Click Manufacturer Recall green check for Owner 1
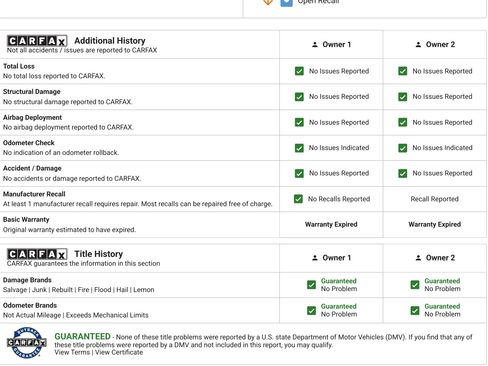This screenshot has height=366, width=488. (x=298, y=199)
